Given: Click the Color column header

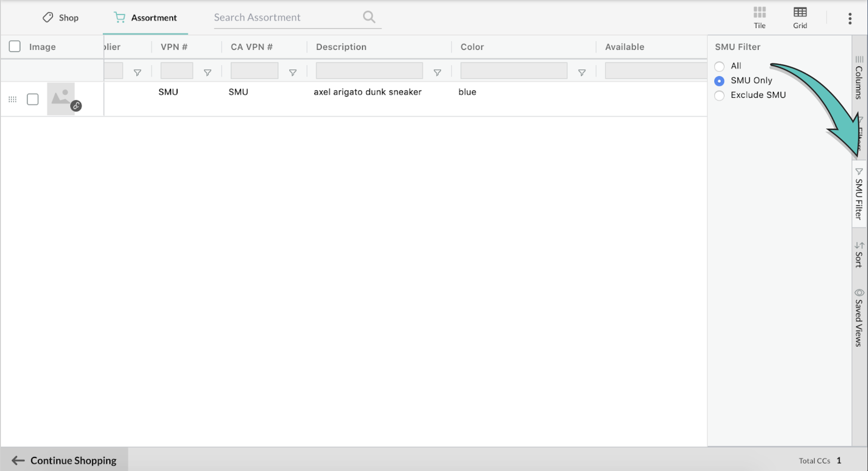Looking at the screenshot, I should click(472, 47).
